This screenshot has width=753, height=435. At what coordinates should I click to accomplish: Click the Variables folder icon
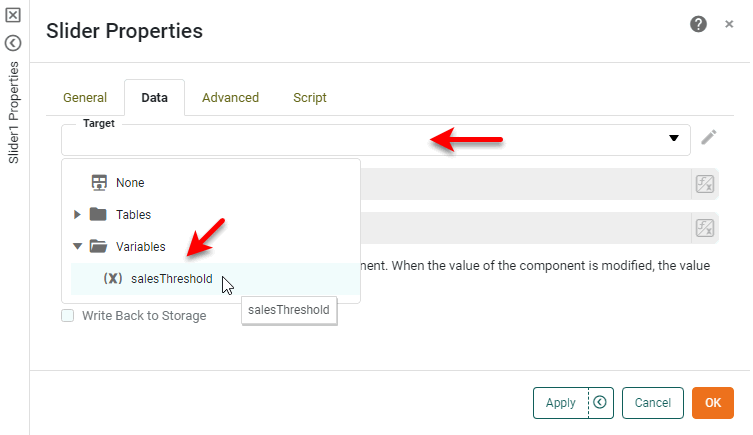98,246
